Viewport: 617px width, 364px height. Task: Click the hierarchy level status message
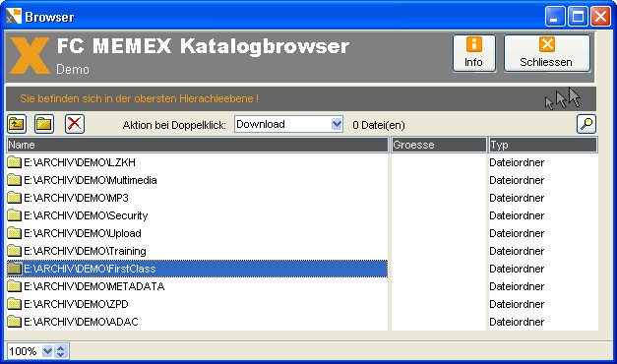[140, 98]
